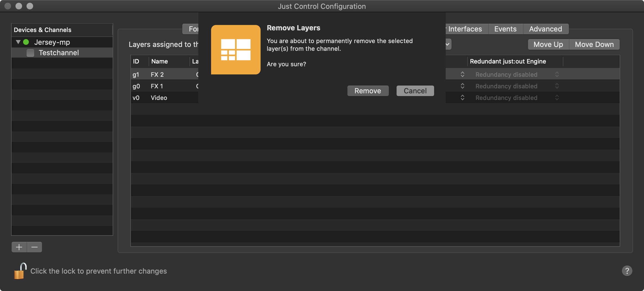Remove selected item with the minus button
Screen dimensions: 644x291
click(x=35, y=247)
